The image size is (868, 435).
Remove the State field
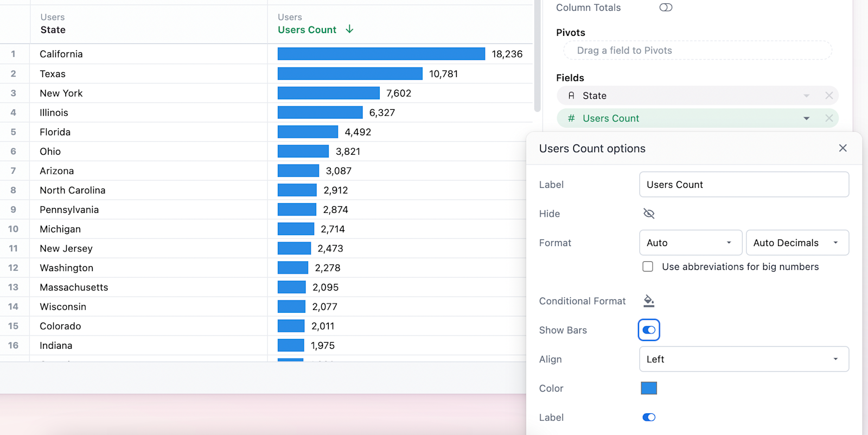[829, 96]
